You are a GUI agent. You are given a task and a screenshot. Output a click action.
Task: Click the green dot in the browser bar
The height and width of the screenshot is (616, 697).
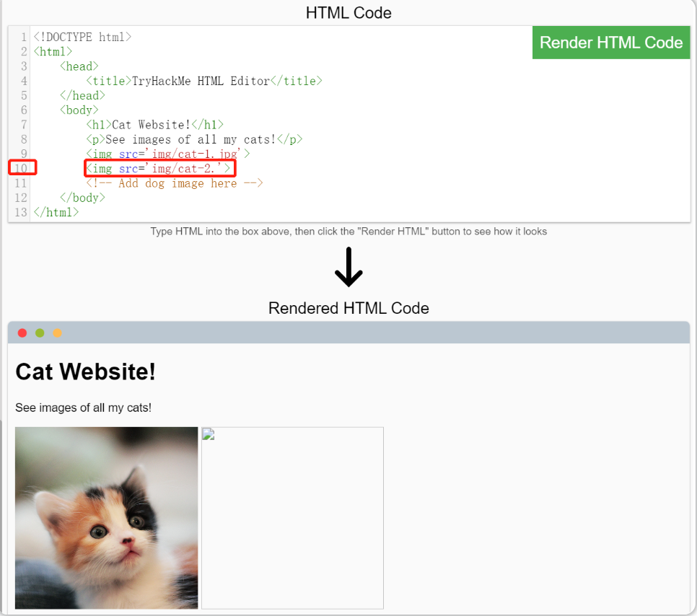point(40,333)
